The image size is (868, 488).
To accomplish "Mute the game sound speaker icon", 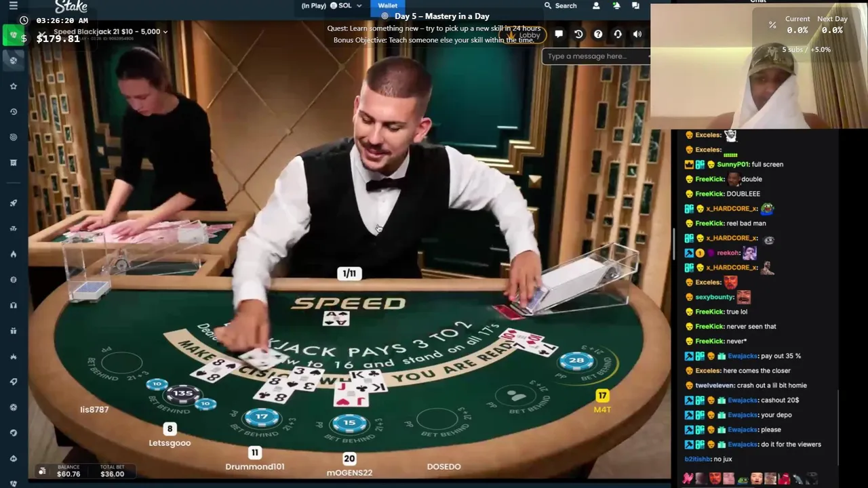I will [x=637, y=34].
